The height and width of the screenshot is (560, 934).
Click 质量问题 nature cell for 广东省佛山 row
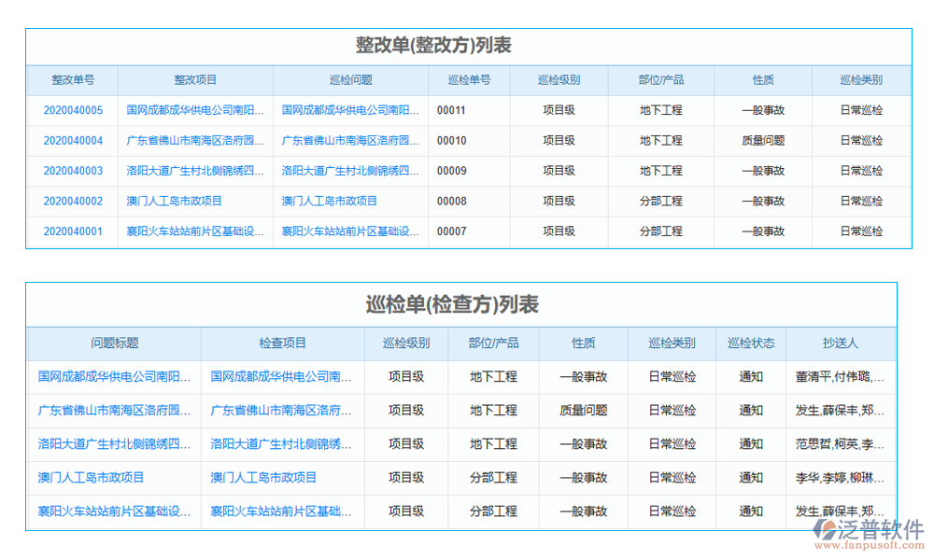point(763,141)
